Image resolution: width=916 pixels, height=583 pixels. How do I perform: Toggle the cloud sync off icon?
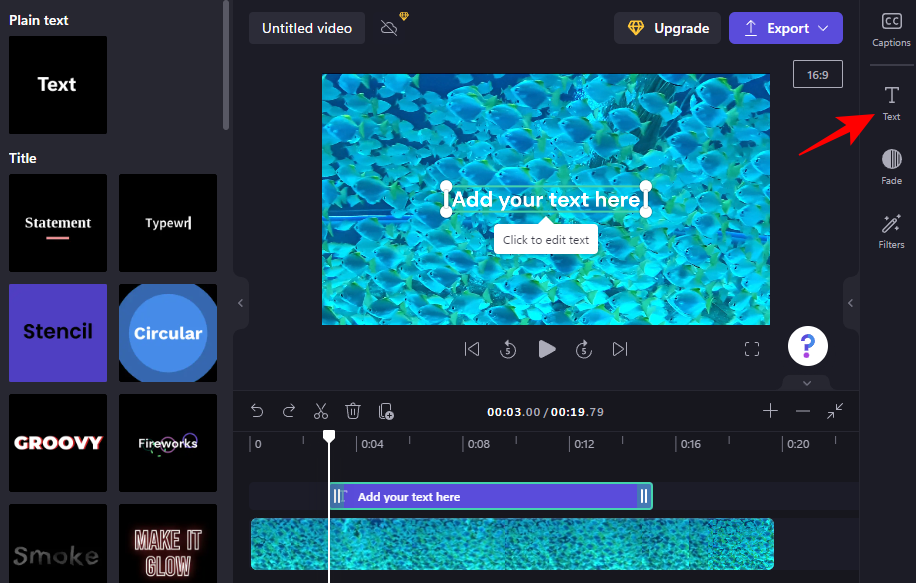click(390, 28)
